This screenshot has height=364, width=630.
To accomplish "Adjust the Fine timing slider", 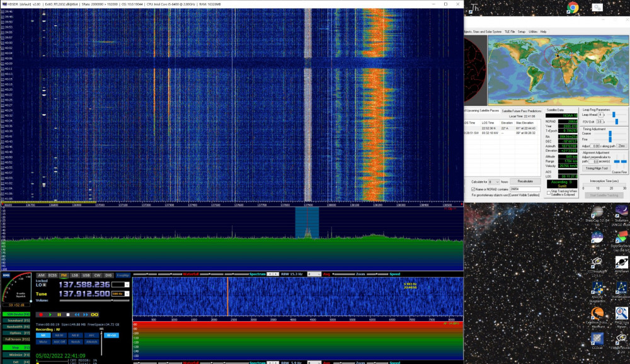I will (610, 139).
